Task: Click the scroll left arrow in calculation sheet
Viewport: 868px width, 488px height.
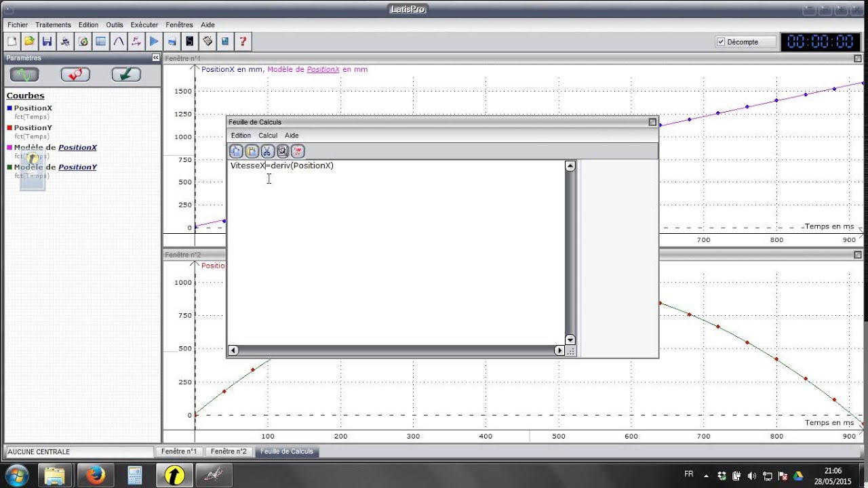Action: [233, 350]
